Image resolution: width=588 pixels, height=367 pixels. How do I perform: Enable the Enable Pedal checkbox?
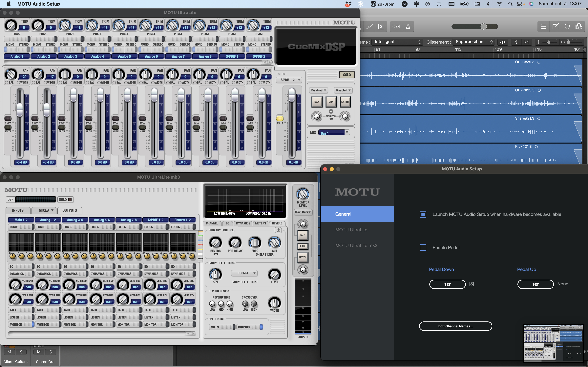coord(423,248)
